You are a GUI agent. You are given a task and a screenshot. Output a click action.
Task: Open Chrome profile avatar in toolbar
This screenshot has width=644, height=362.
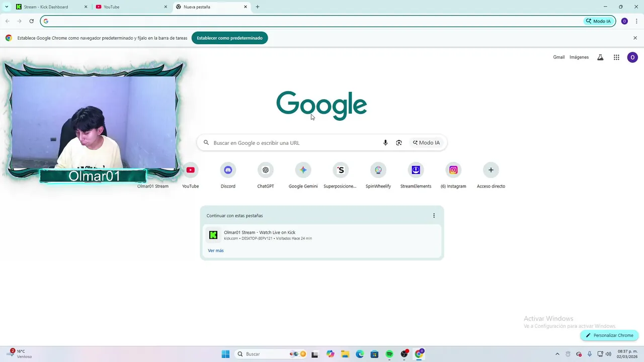pyautogui.click(x=624, y=21)
